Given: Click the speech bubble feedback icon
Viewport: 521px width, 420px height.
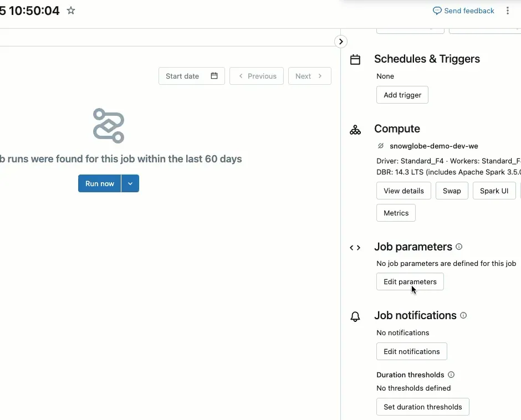Looking at the screenshot, I should (x=437, y=11).
